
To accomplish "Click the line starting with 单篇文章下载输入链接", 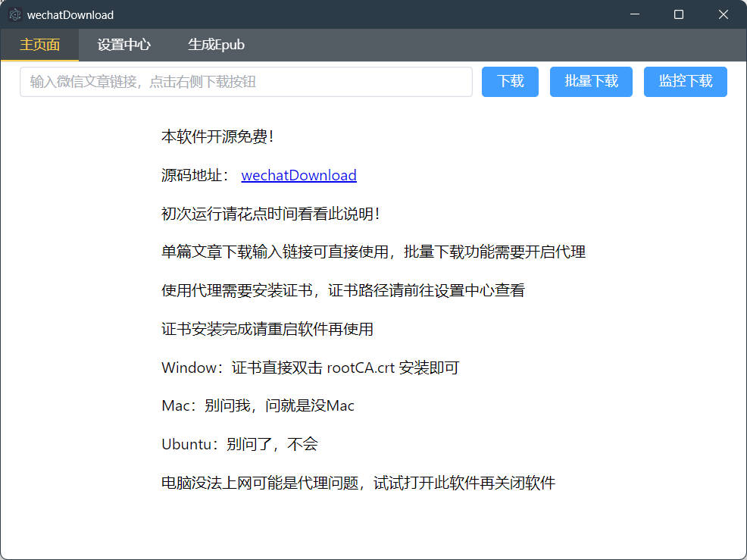I will coord(373,252).
